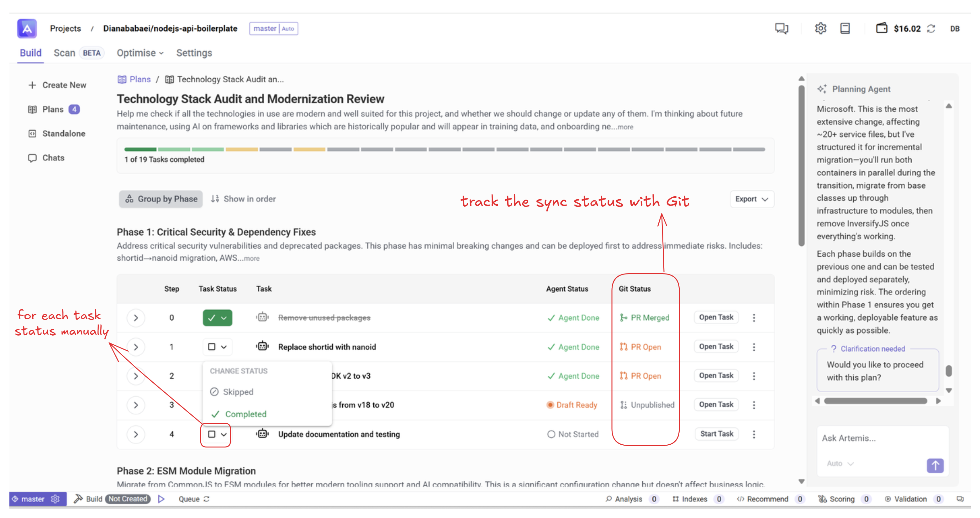Click the play icon next to Build

click(x=161, y=499)
